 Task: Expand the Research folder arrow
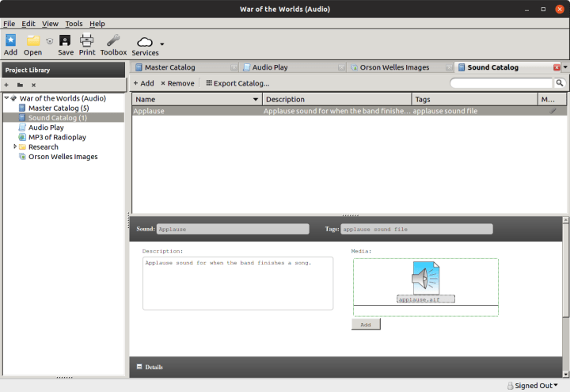(15, 147)
